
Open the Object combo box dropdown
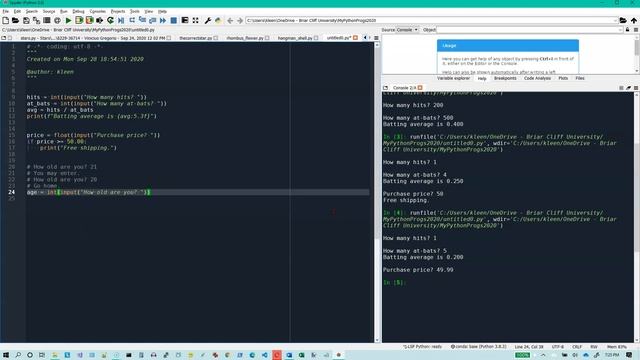[x=620, y=30]
